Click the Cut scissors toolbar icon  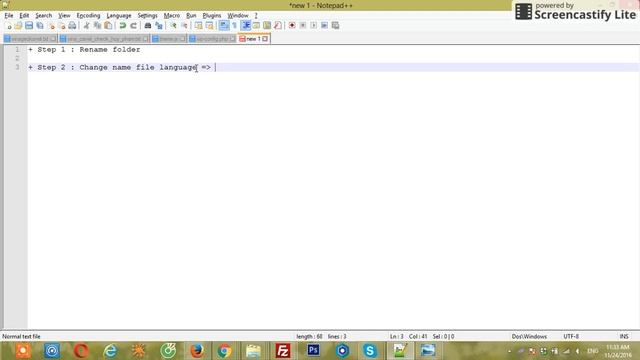87,25
